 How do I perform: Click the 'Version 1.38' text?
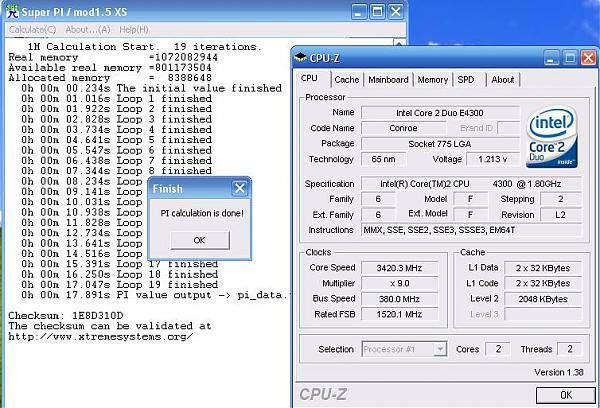coord(559,372)
